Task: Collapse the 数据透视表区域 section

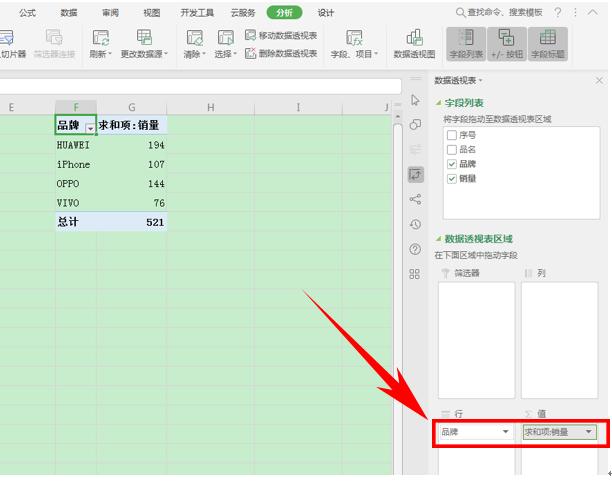Action: point(439,238)
